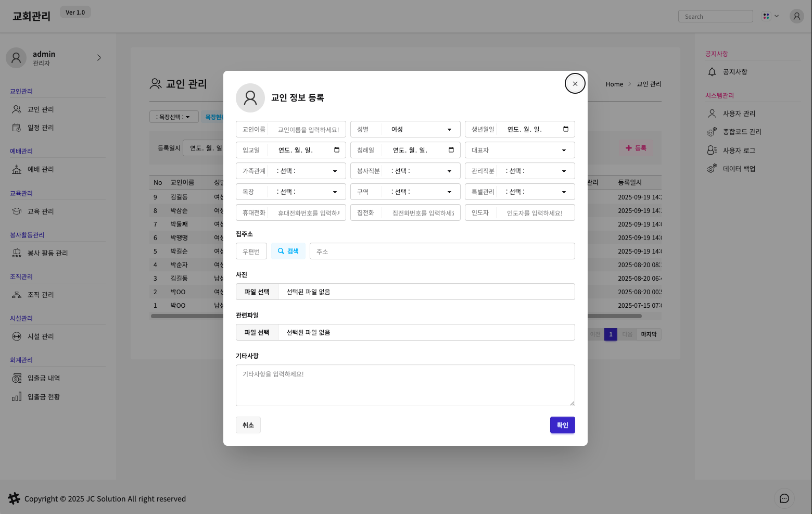Click the chat bubble icon at bottom right
812x514 pixels.
point(784,498)
